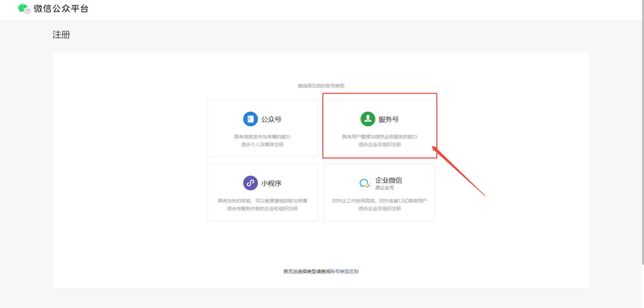This screenshot has height=308, width=644.
Task: Click 公众号 description 适合个人及媒体注册
Action: click(262, 144)
